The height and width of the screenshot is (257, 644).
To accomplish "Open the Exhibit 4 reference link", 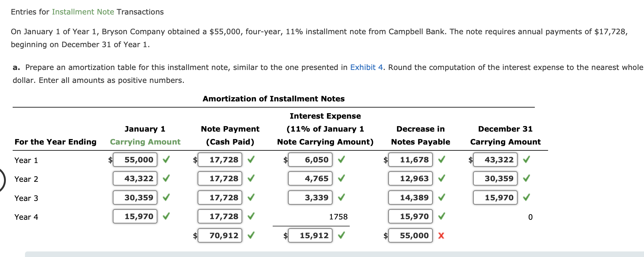I will pos(366,67).
